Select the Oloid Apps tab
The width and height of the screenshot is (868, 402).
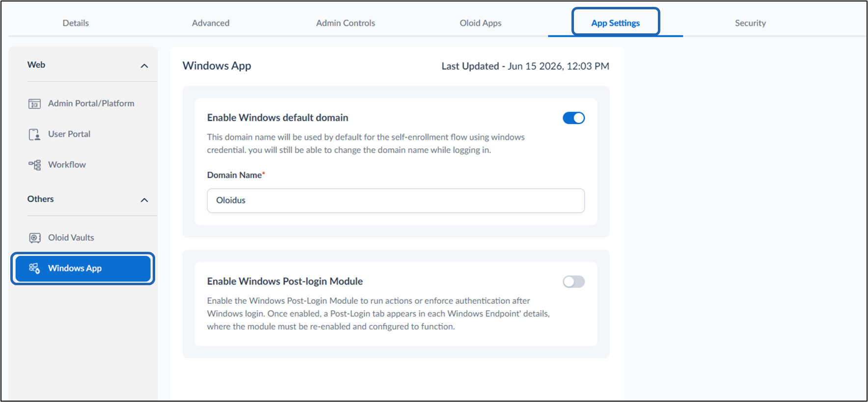coord(481,23)
